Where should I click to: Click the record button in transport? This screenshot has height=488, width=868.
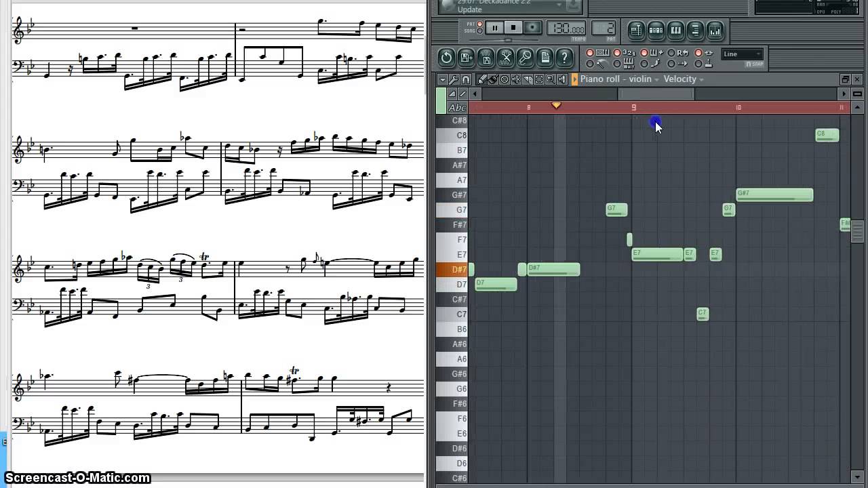[x=532, y=28]
